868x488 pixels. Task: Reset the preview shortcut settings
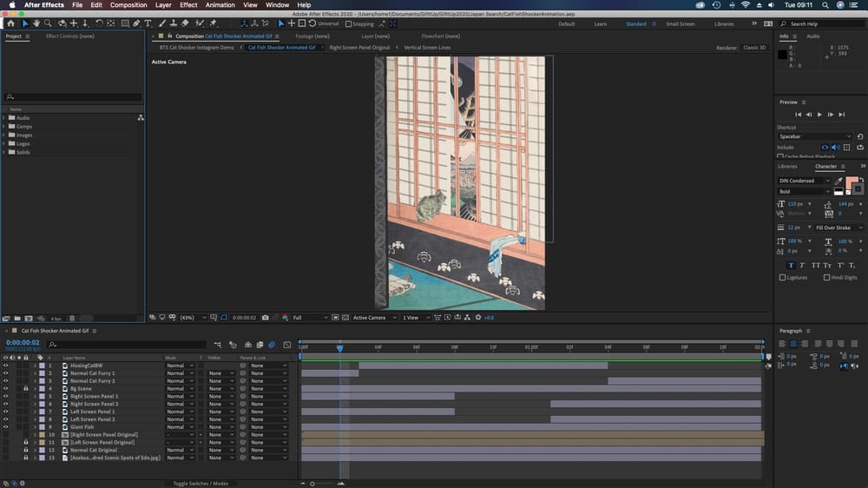coord(859,136)
